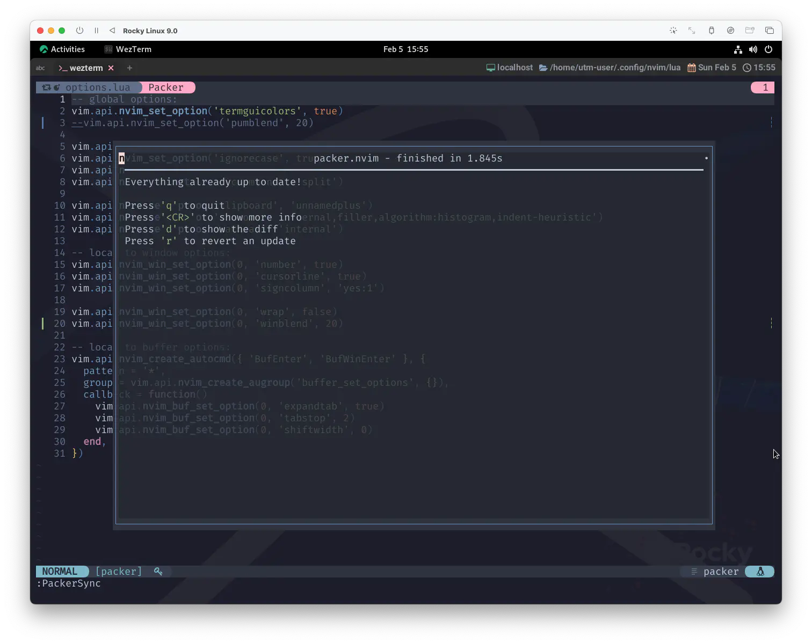The width and height of the screenshot is (812, 644).
Task: Click the 15:55 clock in the WezTerm status
Action: 759,68
